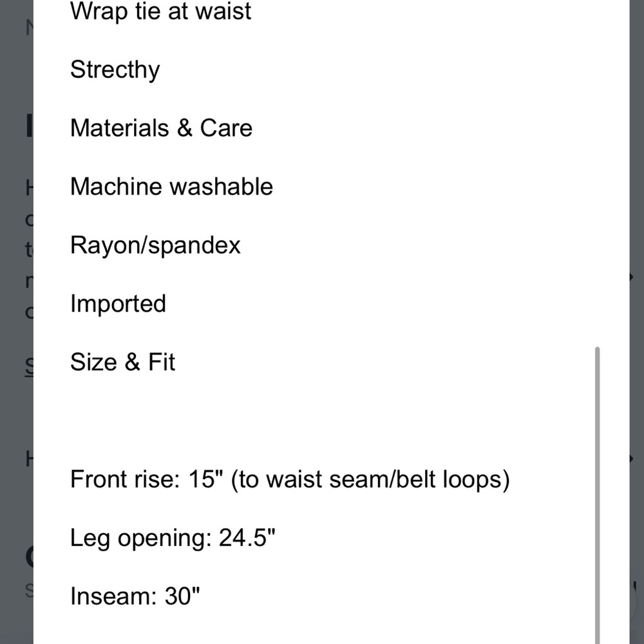The height and width of the screenshot is (644, 644).
Task: Click the scrollbar track above the thumb
Action: (x=597, y=173)
